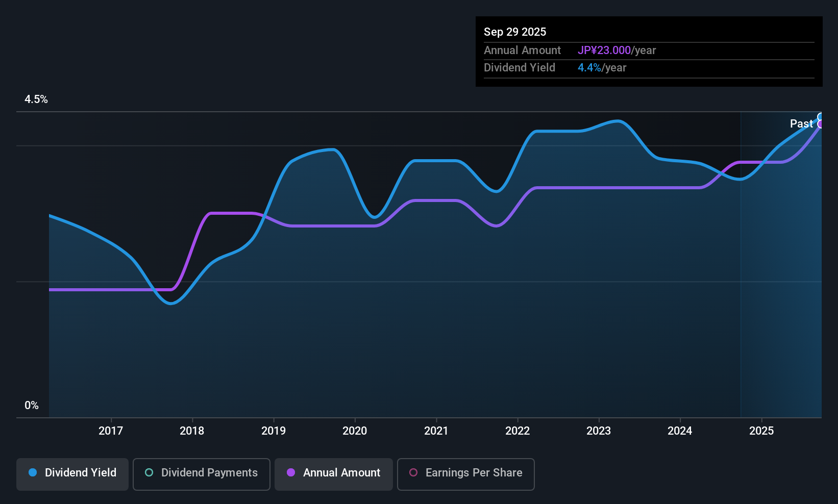Click the blue endpoint marker on chart

[821, 117]
